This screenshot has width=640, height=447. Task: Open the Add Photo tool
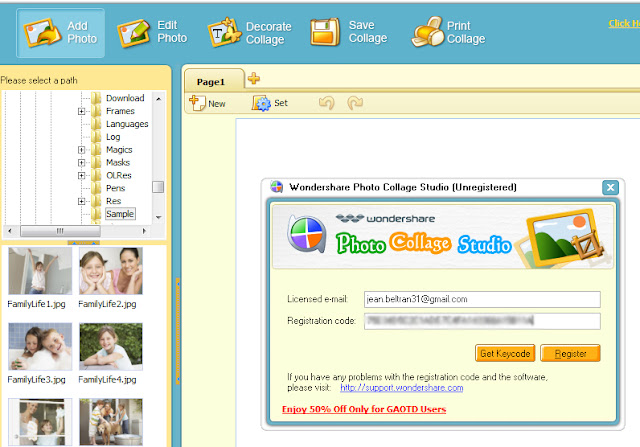(x=60, y=33)
